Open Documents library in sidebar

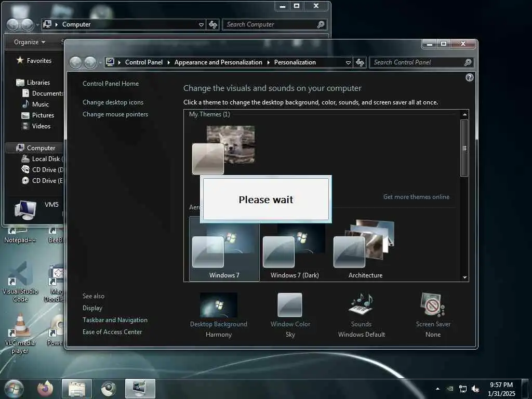pyautogui.click(x=43, y=94)
